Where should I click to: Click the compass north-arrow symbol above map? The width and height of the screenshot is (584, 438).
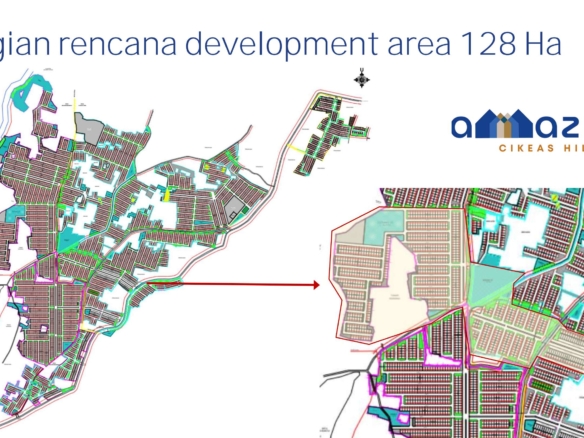pyautogui.click(x=362, y=78)
